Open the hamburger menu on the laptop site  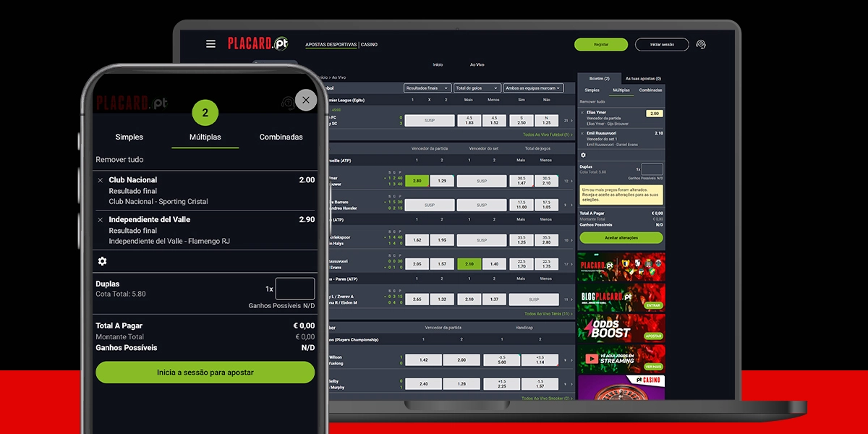(x=210, y=44)
